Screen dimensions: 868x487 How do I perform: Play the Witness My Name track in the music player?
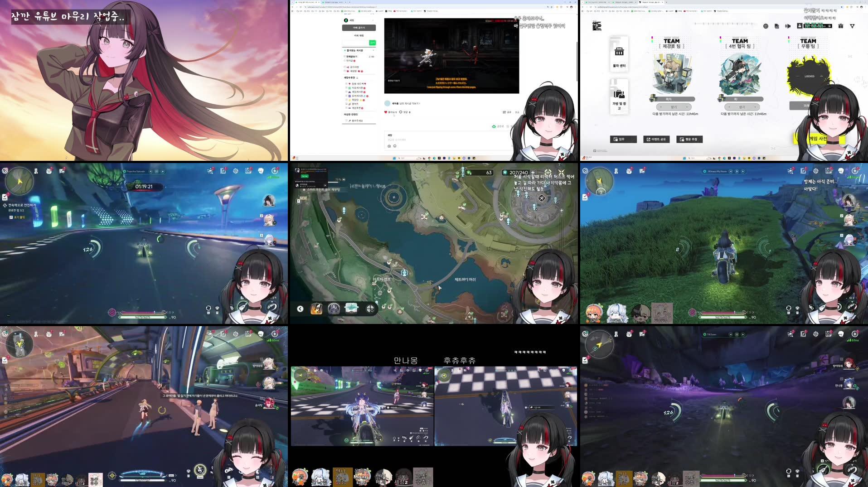[737, 172]
